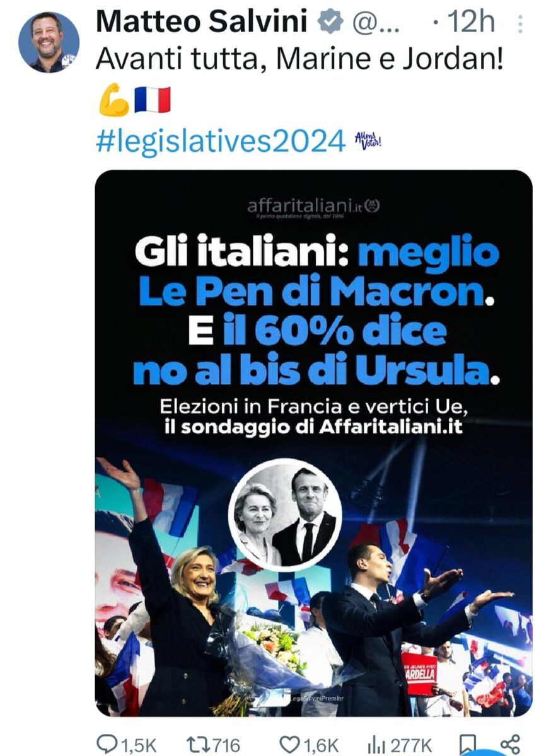
Task: Click the affaritaliani.it logo in the image
Action: (313, 205)
